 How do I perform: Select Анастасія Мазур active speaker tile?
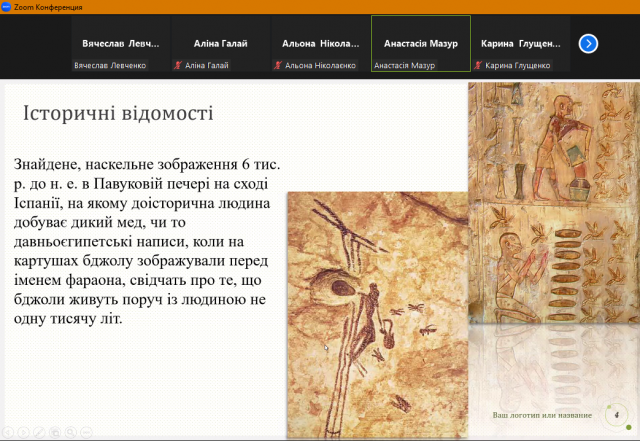click(421, 44)
